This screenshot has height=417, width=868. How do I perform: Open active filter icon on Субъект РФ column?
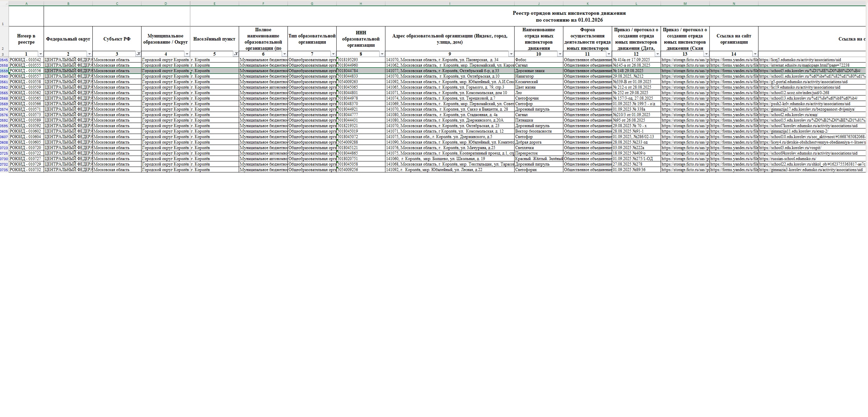pyautogui.click(x=138, y=54)
